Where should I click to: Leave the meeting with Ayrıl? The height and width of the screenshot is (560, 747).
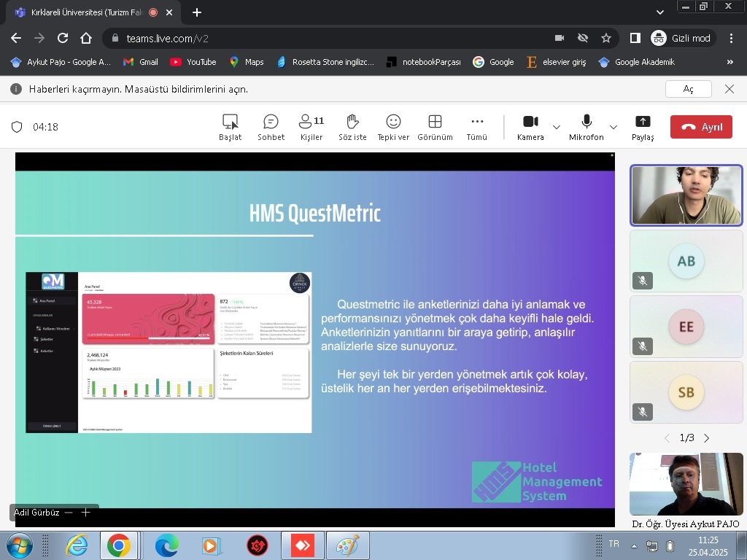[x=701, y=127]
